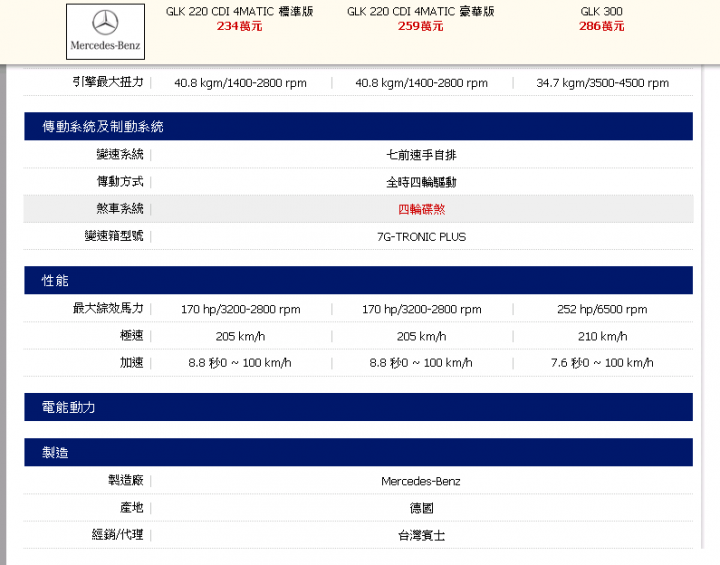Click the 煞車系統 row label

[x=120, y=209]
